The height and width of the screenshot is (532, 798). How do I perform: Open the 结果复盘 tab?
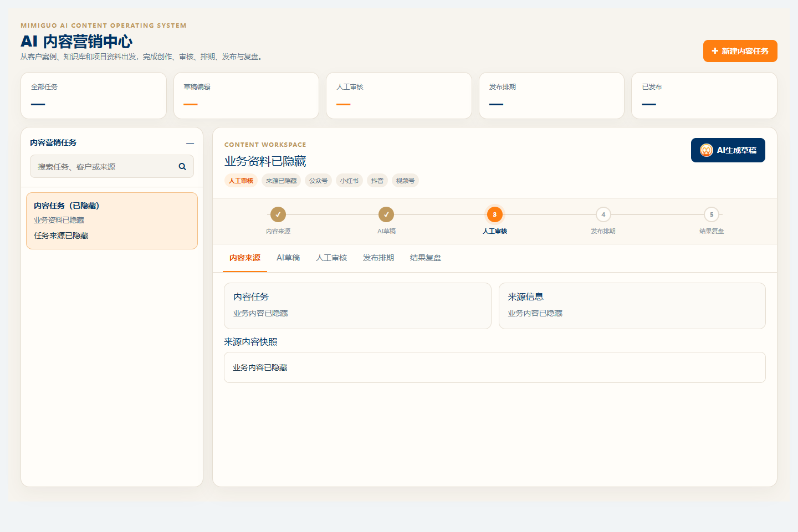tap(426, 258)
